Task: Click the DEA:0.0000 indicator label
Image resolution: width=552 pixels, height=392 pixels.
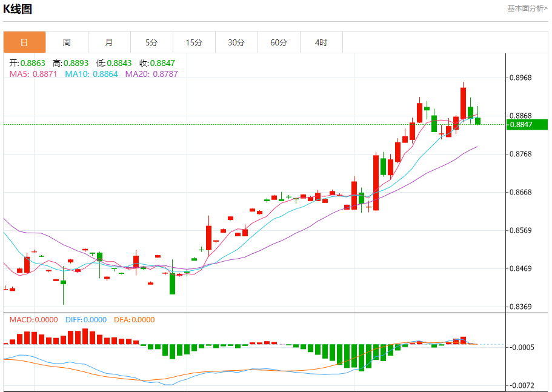Action: [x=134, y=319]
